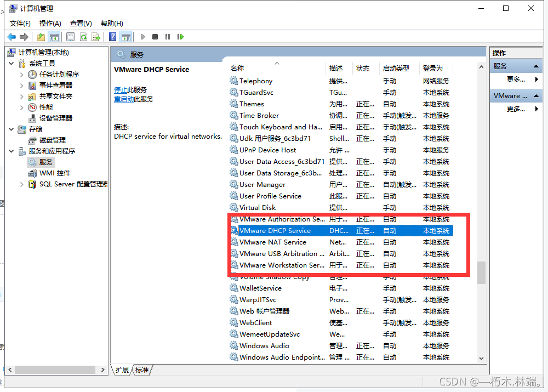Collapse the 存储 tree node
The width and height of the screenshot is (548, 392).
tap(11, 129)
